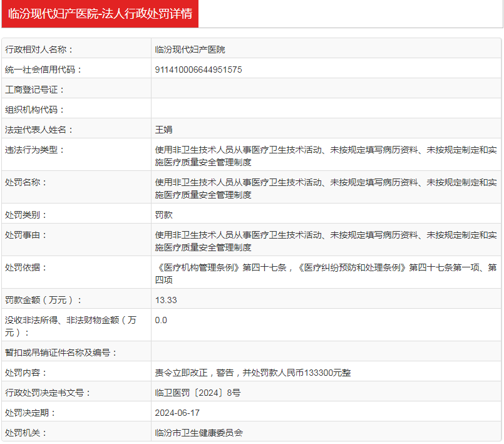Select legal representative name 王娟
This screenshot has width=504, height=444.
click(x=163, y=130)
